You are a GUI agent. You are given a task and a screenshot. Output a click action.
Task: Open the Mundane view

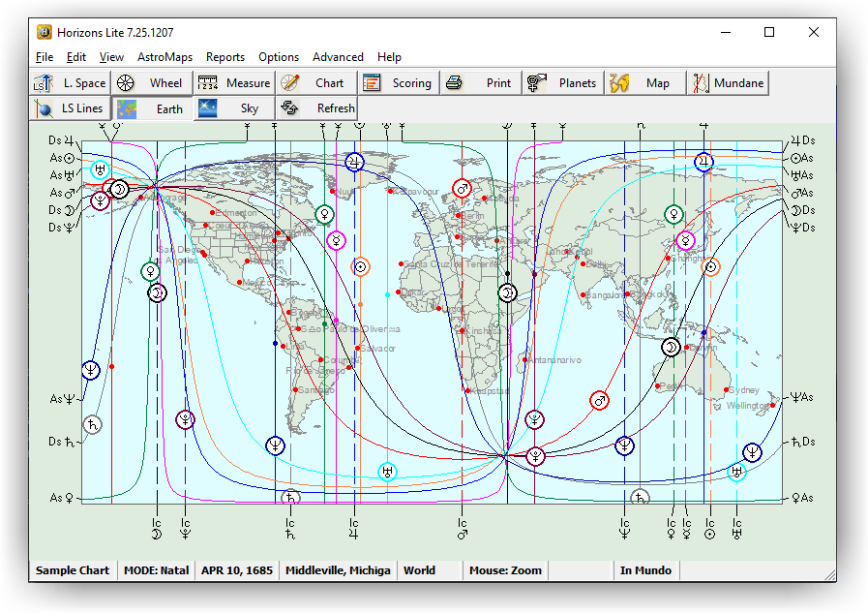(727, 83)
